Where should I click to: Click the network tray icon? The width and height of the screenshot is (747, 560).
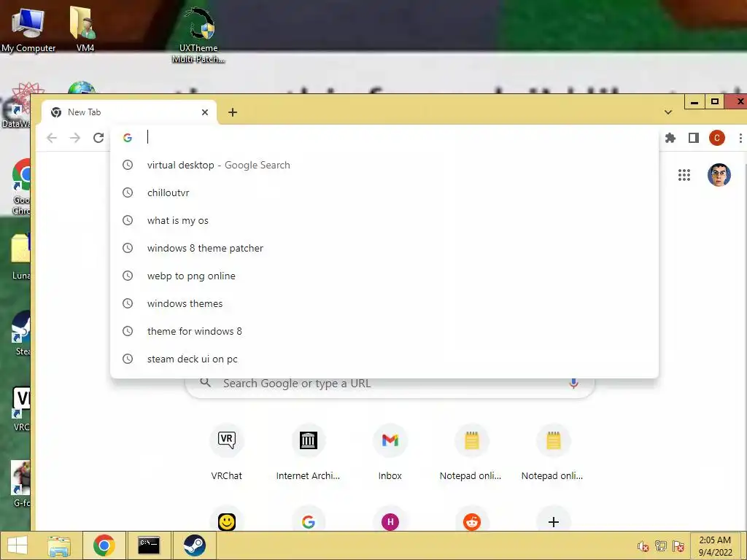click(661, 546)
